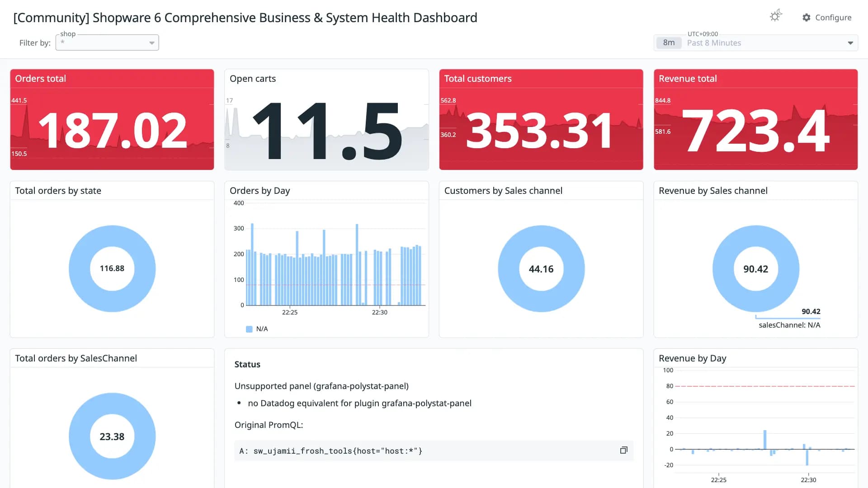Click the Customers by Sales channel donut chart
868x488 pixels.
541,268
